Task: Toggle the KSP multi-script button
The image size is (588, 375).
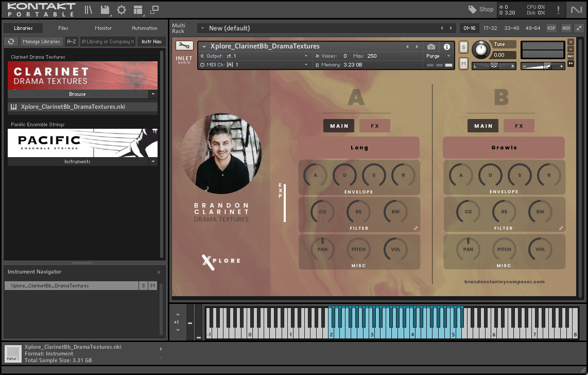Action: pos(551,28)
